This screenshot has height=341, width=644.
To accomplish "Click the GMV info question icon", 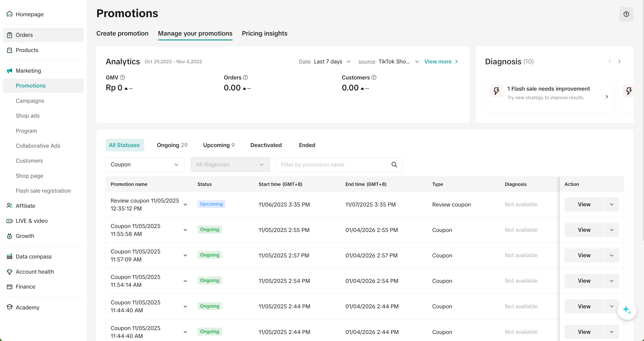I will [122, 77].
